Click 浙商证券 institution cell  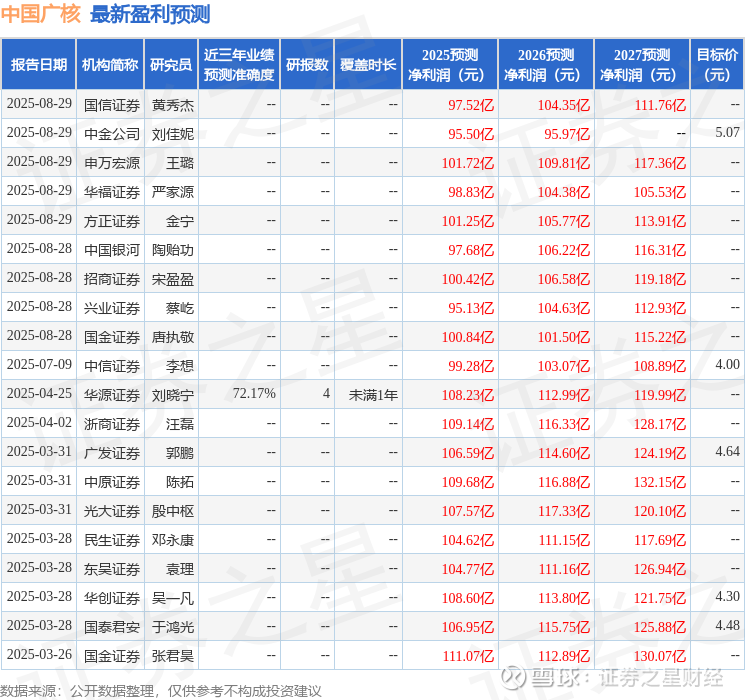click(x=112, y=424)
